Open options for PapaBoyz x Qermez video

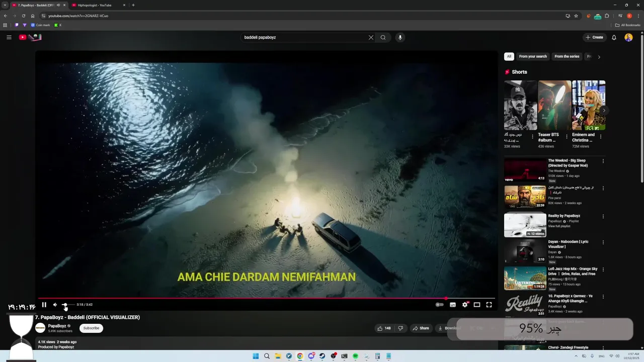point(603,297)
